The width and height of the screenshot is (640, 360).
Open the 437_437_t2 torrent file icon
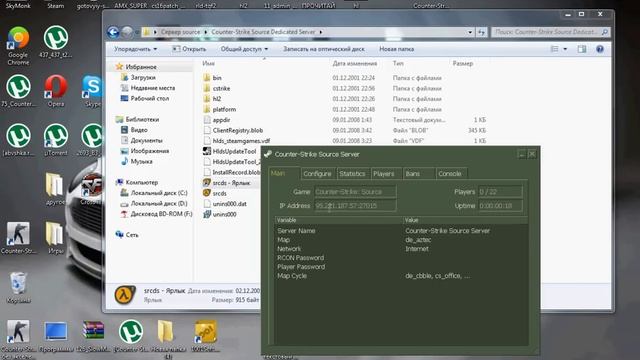pyautogui.click(x=56, y=42)
